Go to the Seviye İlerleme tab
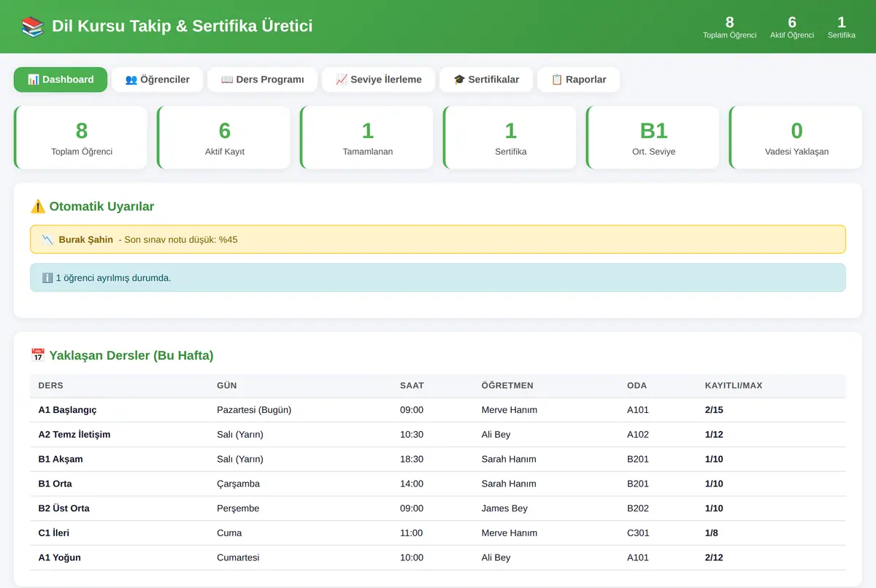Viewport: 876px width, 588px height. tap(378, 80)
